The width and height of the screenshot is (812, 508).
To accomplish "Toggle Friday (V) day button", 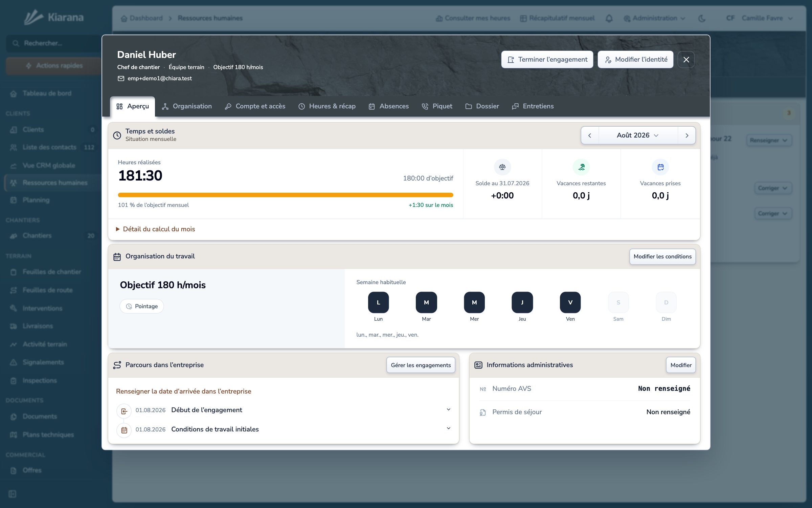I will pyautogui.click(x=570, y=302).
